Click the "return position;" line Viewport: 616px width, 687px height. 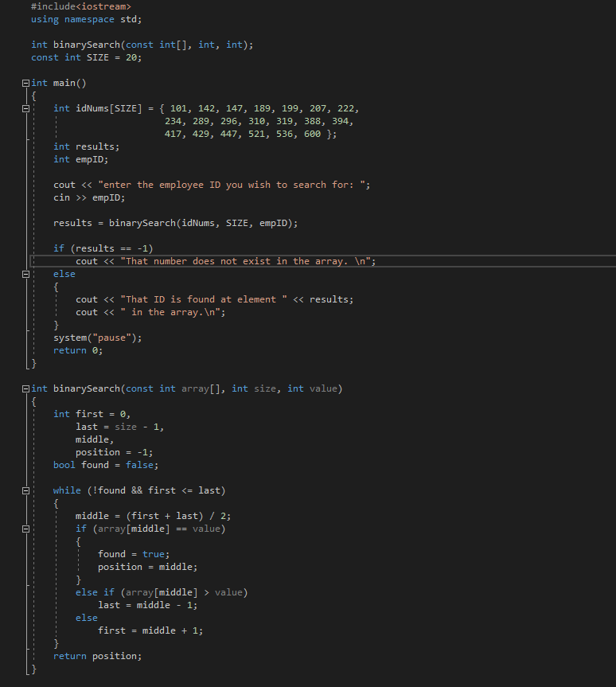coord(97,656)
